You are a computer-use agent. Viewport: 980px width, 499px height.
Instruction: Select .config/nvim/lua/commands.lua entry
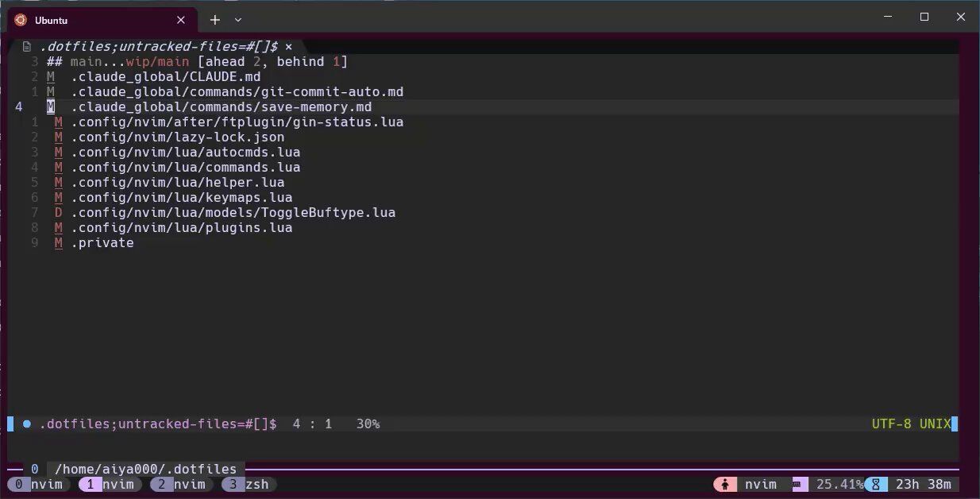coord(185,168)
